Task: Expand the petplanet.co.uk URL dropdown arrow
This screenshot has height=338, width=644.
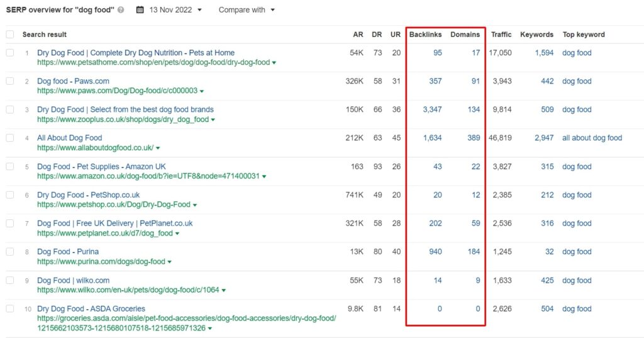Action: [177, 234]
